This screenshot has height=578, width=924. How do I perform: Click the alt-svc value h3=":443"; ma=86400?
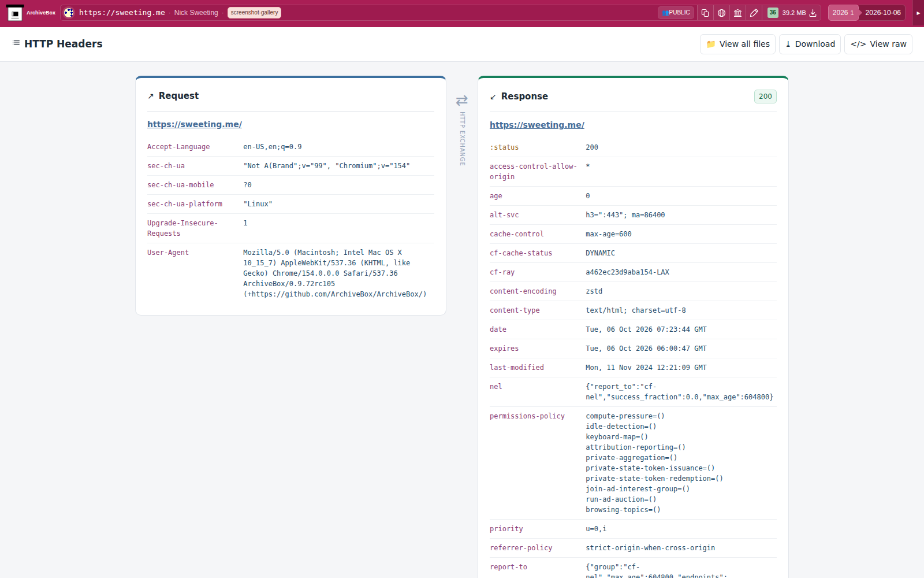(625, 215)
